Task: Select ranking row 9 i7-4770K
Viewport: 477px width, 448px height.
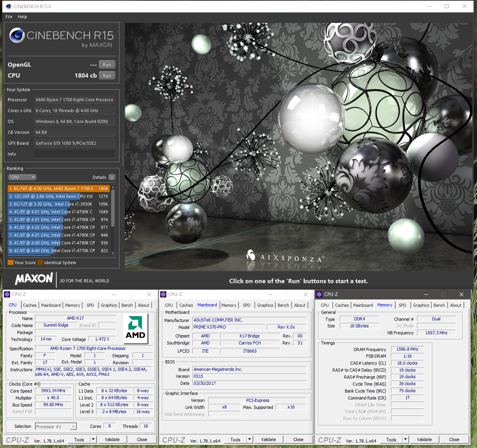Action: tap(59, 251)
